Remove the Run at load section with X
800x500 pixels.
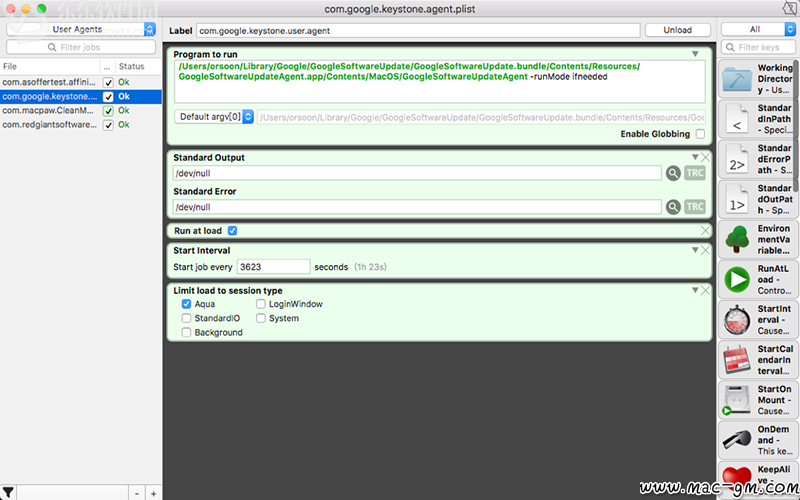(705, 231)
